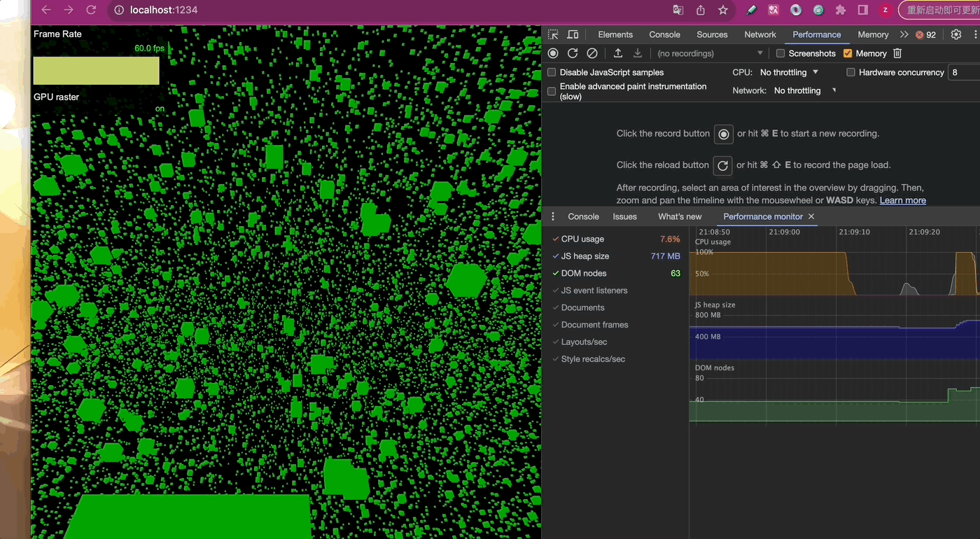This screenshot has width=980, height=539.
Task: Check Enable advanced paint instrumentation
Action: pyautogui.click(x=552, y=91)
